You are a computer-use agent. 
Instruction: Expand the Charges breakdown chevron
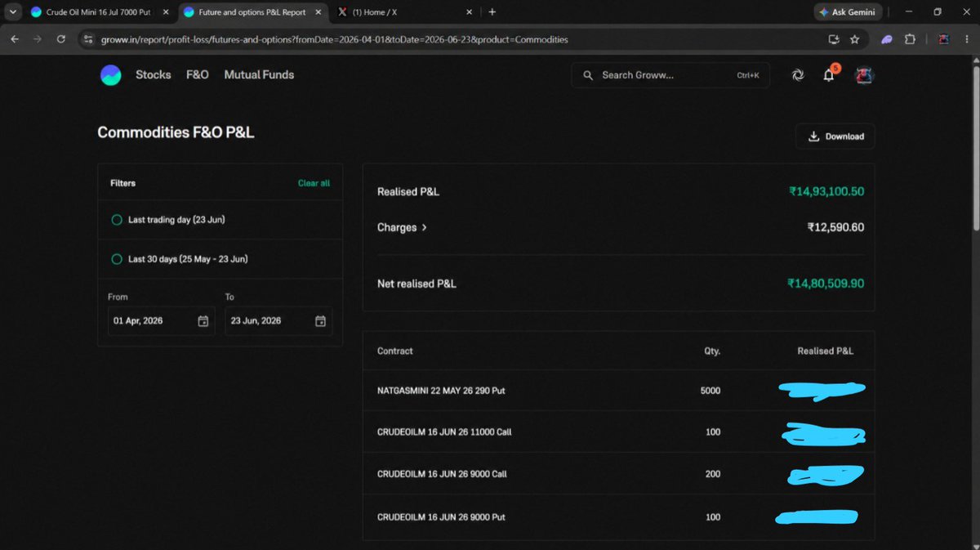coord(425,228)
